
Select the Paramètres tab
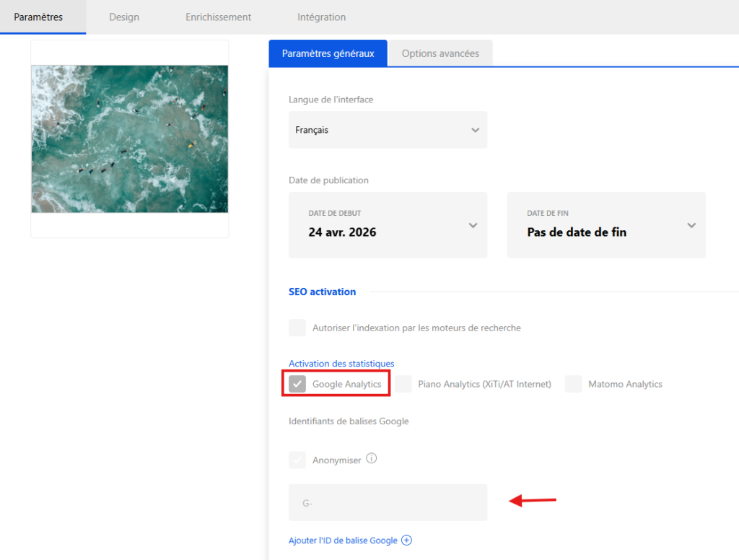click(38, 17)
